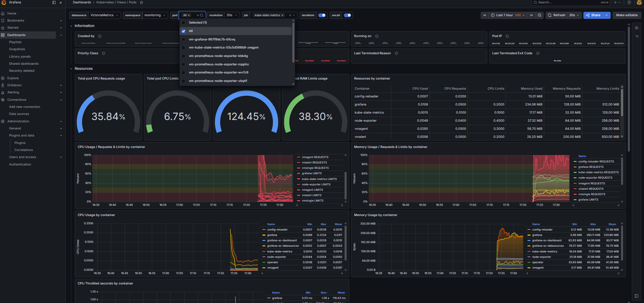Open Starred in the sidebar
Viewport: 644px width, 303px height.
pos(13,28)
